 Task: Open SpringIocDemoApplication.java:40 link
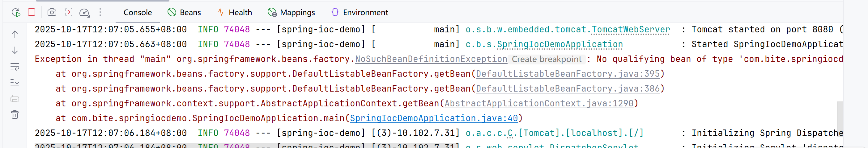click(434, 118)
